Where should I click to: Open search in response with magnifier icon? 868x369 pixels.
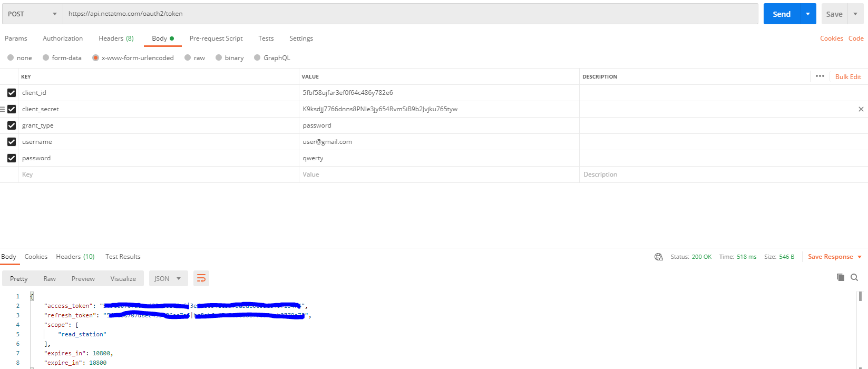coord(854,277)
